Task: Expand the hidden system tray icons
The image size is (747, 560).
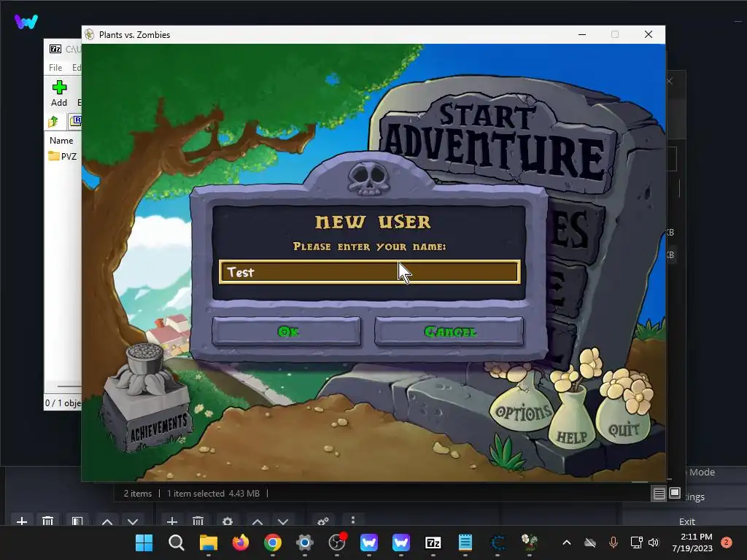Action: [566, 542]
